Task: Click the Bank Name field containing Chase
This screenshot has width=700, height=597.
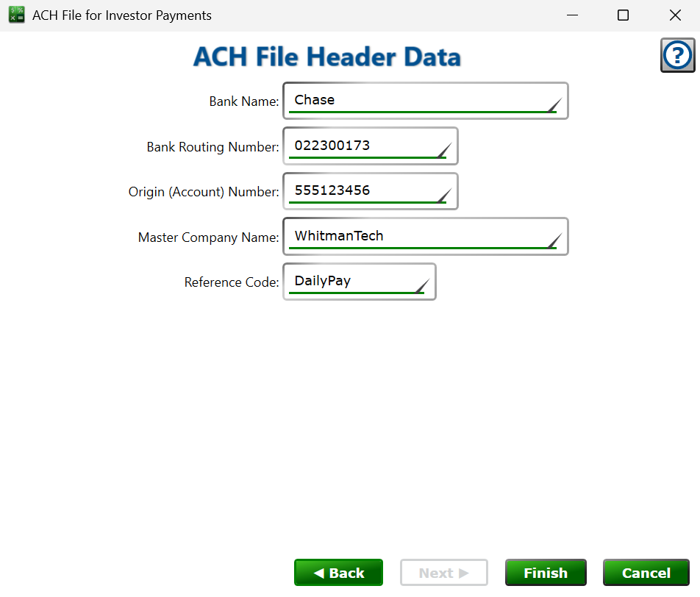Action: (426, 101)
